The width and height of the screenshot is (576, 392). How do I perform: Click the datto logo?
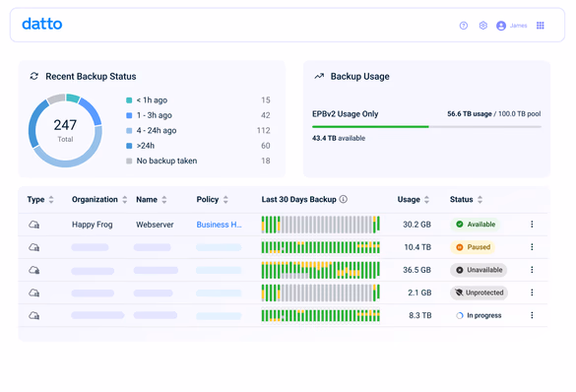click(x=42, y=25)
